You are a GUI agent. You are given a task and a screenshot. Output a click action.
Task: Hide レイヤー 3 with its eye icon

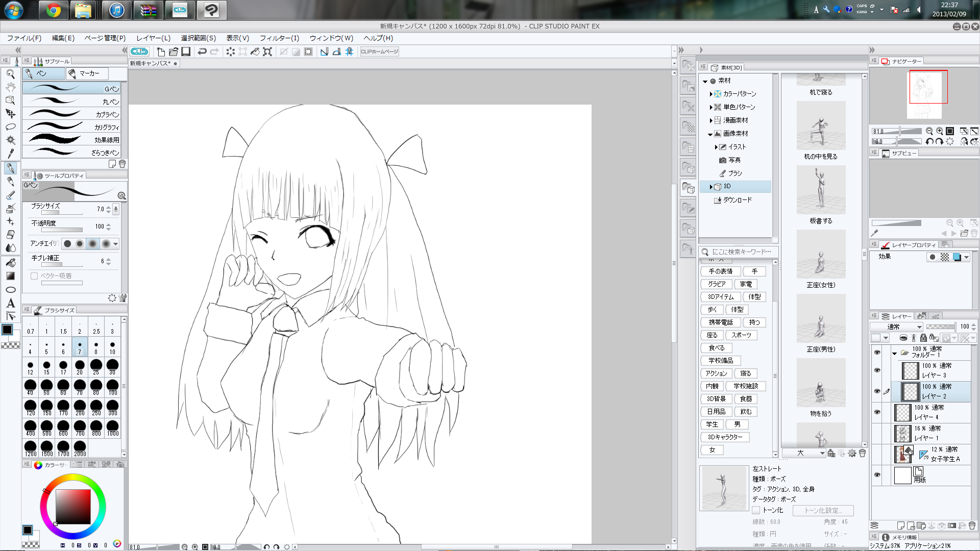click(877, 370)
